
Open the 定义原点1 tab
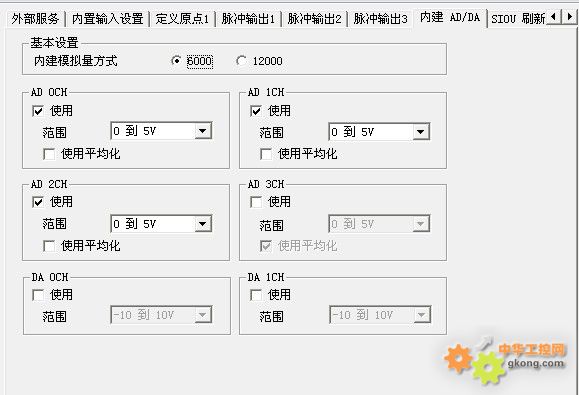point(182,18)
